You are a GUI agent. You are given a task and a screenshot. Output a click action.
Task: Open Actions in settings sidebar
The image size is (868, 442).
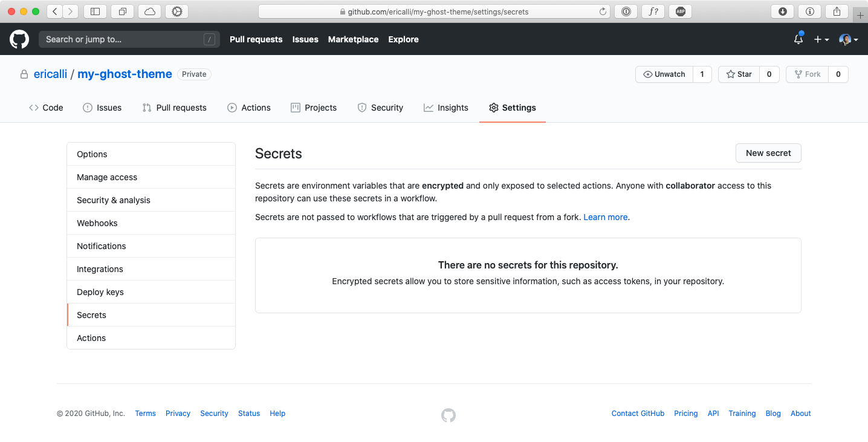click(151, 338)
